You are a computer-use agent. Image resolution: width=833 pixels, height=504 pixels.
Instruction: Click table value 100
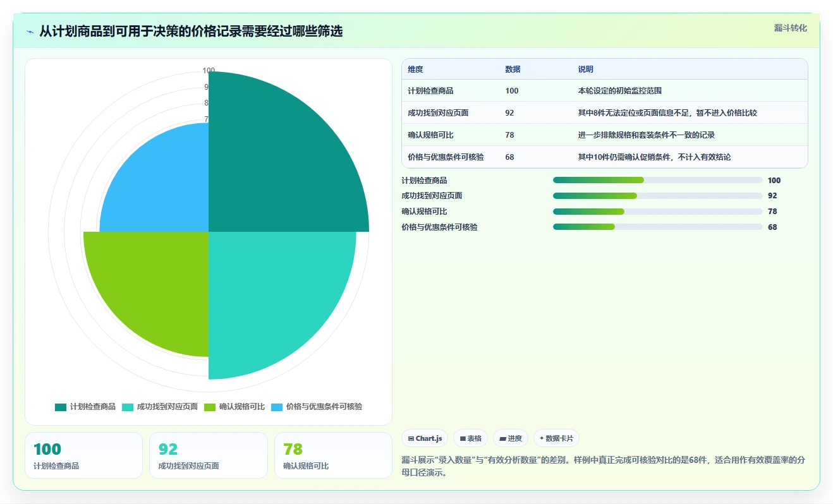pos(512,91)
